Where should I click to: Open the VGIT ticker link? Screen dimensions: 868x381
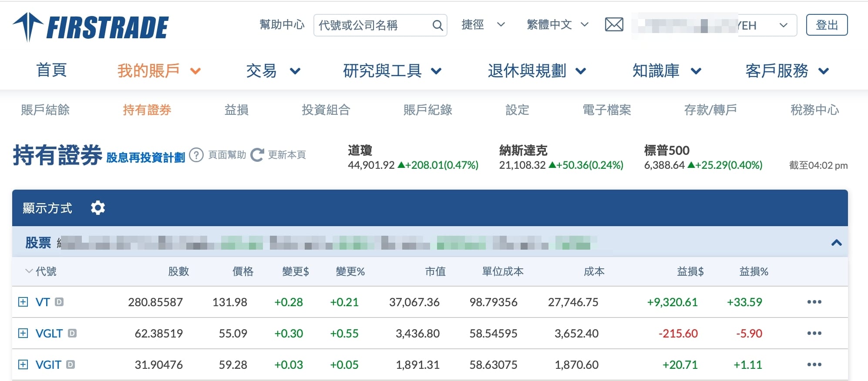(48, 364)
